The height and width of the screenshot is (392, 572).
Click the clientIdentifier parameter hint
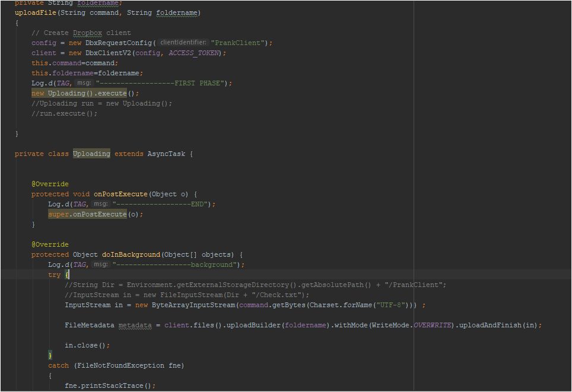point(183,43)
